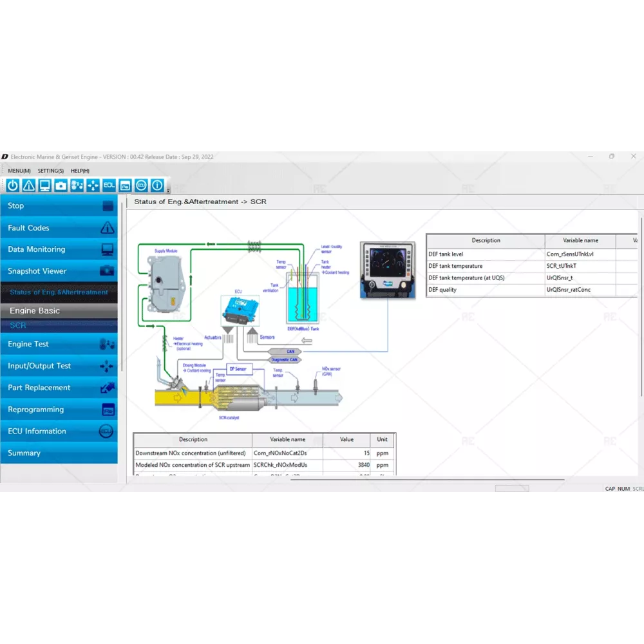Collapse the Status of Eng.&Aftertreatment section
The image size is (644, 644).
[x=59, y=292]
